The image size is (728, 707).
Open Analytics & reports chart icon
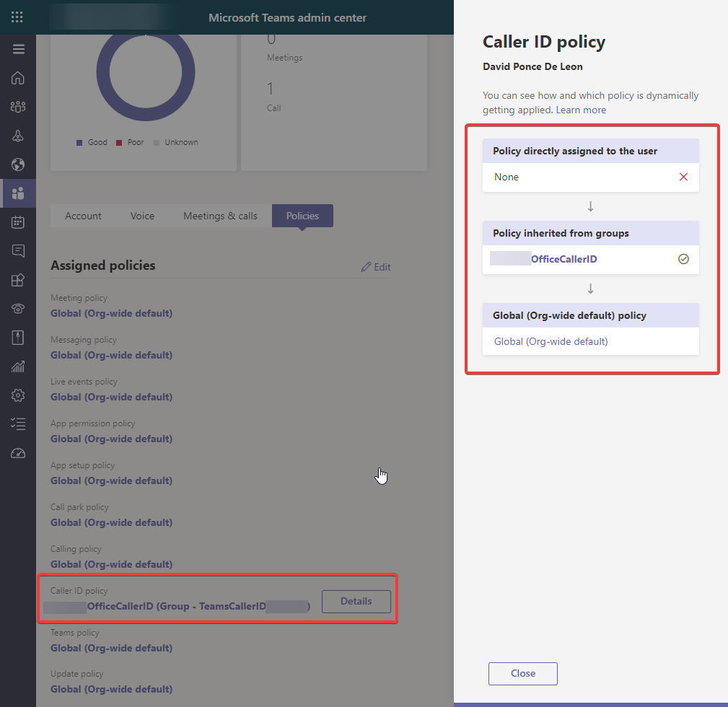click(18, 366)
